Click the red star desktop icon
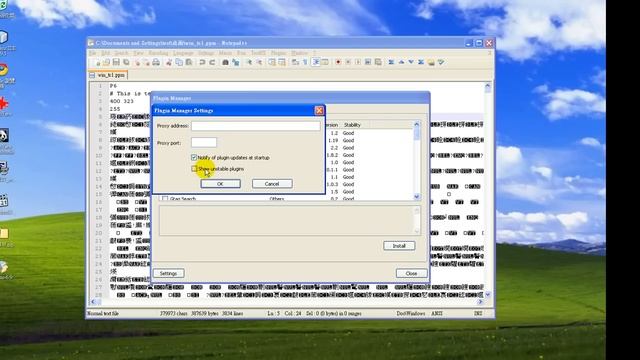This screenshot has width=640, height=360. (4, 103)
